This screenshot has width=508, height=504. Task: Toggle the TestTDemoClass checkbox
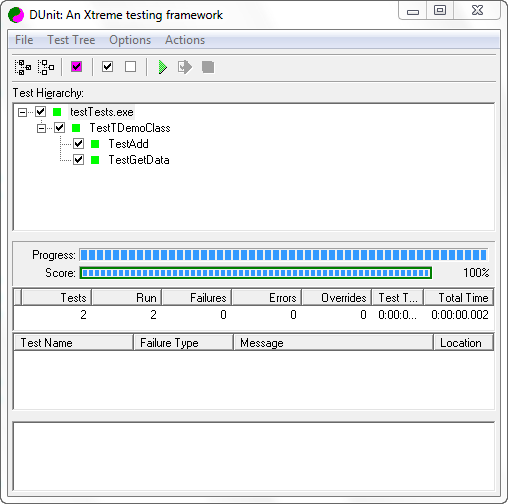(x=60, y=128)
